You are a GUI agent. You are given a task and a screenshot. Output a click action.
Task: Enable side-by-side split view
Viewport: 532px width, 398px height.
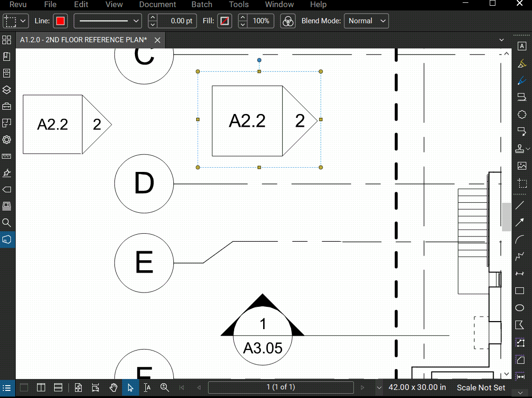pos(40,388)
